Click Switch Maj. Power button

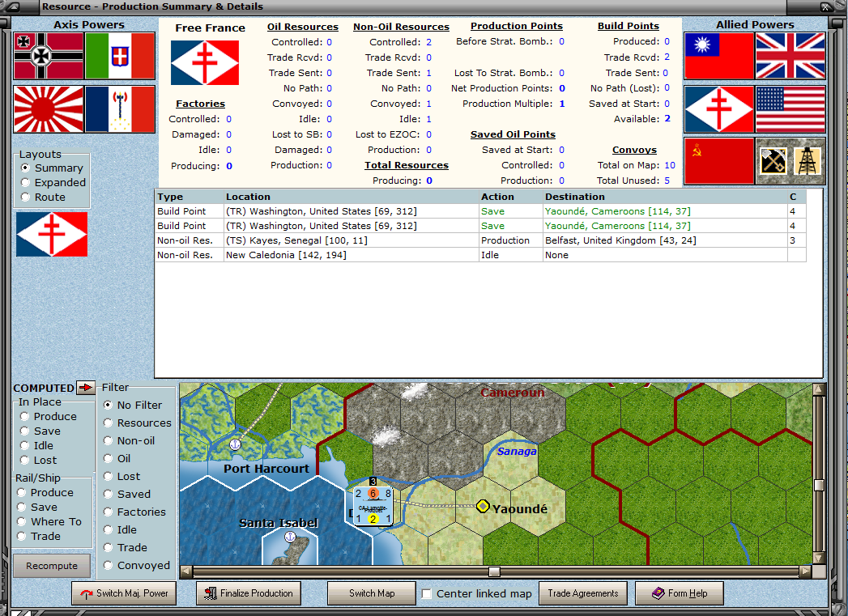click(124, 593)
